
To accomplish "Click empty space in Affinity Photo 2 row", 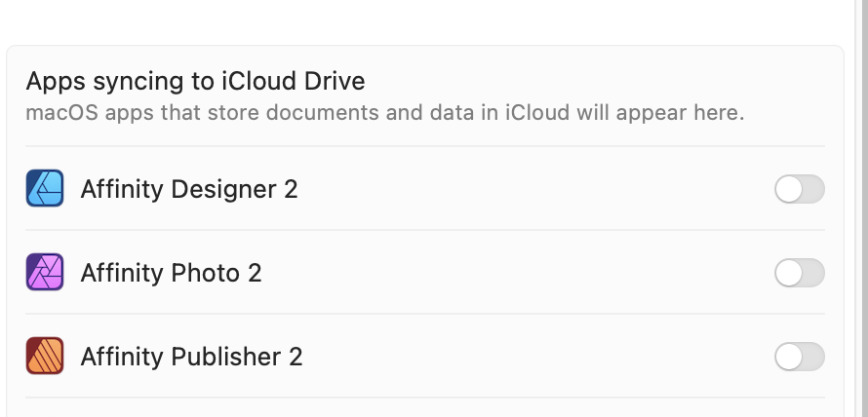I will coord(515,273).
